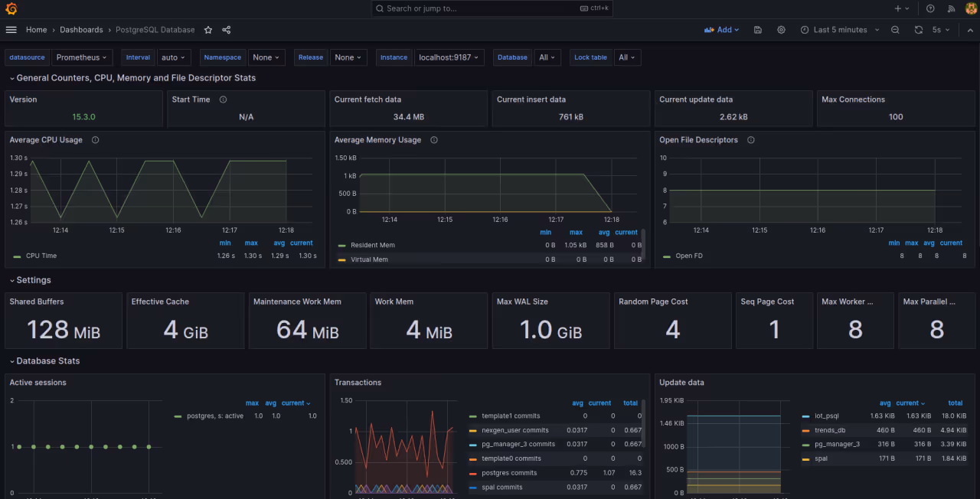Click the Average Memory Usage legend scrollbar
Viewport: 980px width, 499px height.
pos(644,243)
